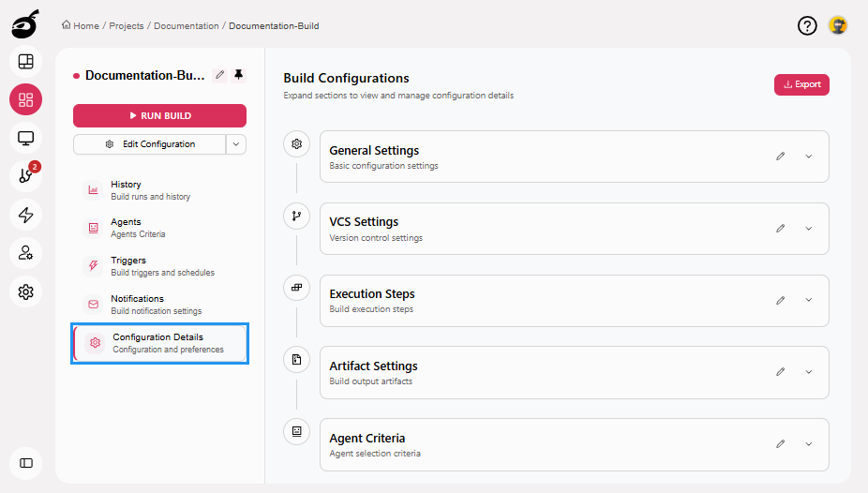Click the VCS Settings card title
The width and height of the screenshot is (868, 493).
364,222
